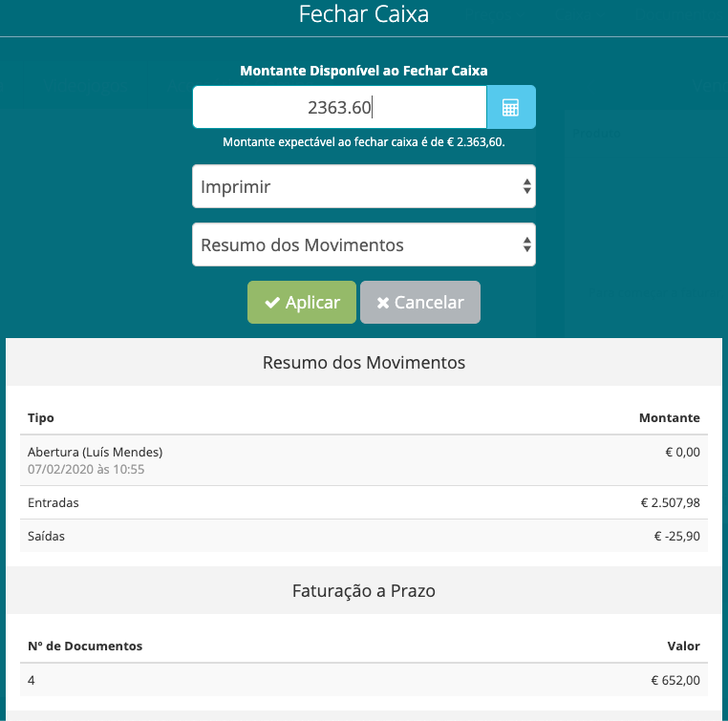Select the Abertura (Luís Mendes) row
Viewport: 728px width, 721px height.
coord(96,452)
